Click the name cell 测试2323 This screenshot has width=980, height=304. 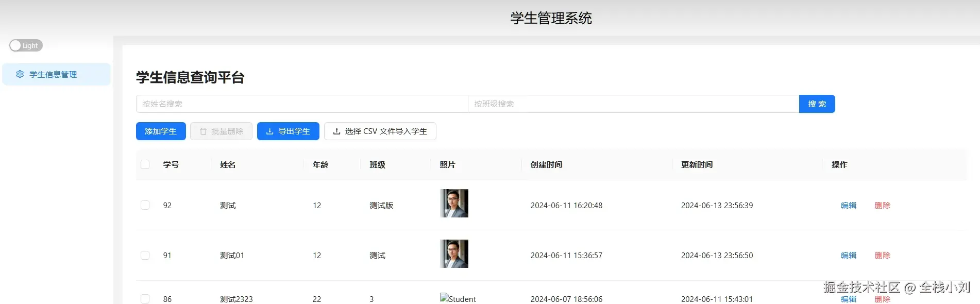click(236, 299)
